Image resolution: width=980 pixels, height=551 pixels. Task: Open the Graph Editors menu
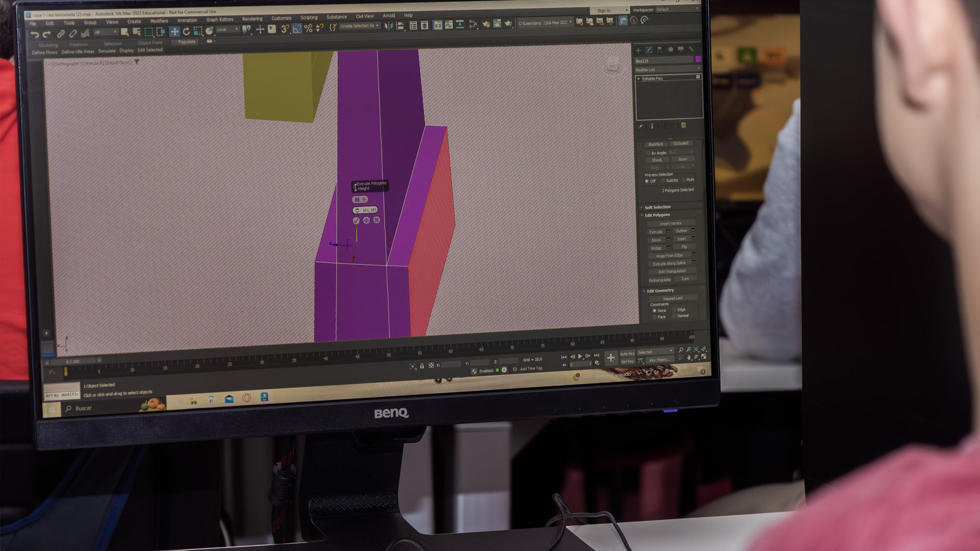pos(219,19)
